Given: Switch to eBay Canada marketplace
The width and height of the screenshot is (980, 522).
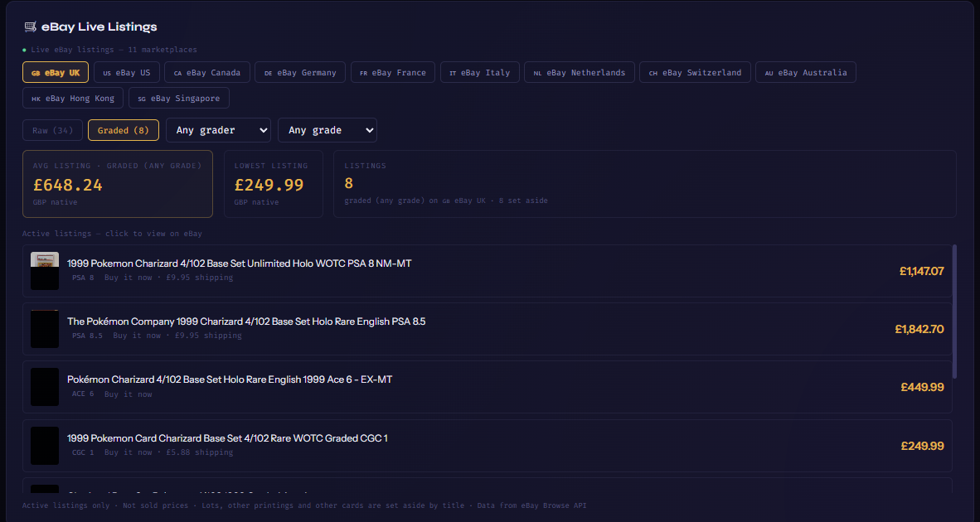Looking at the screenshot, I should (x=207, y=72).
